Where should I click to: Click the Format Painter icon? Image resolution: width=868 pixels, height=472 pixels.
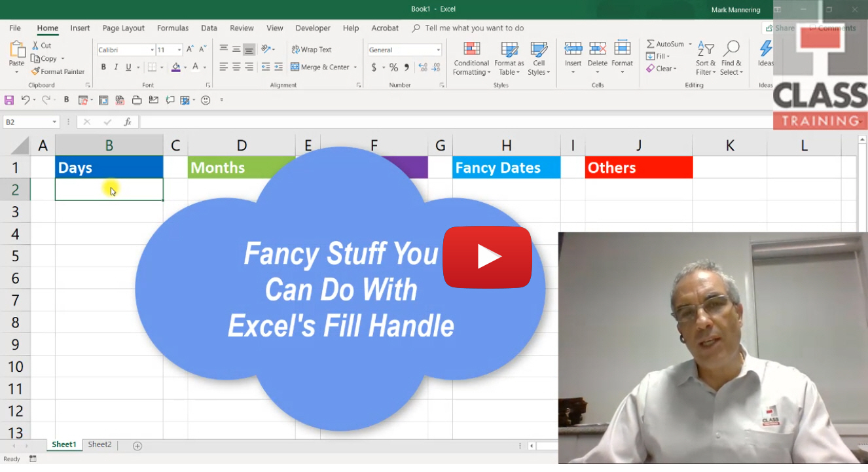pyautogui.click(x=36, y=71)
